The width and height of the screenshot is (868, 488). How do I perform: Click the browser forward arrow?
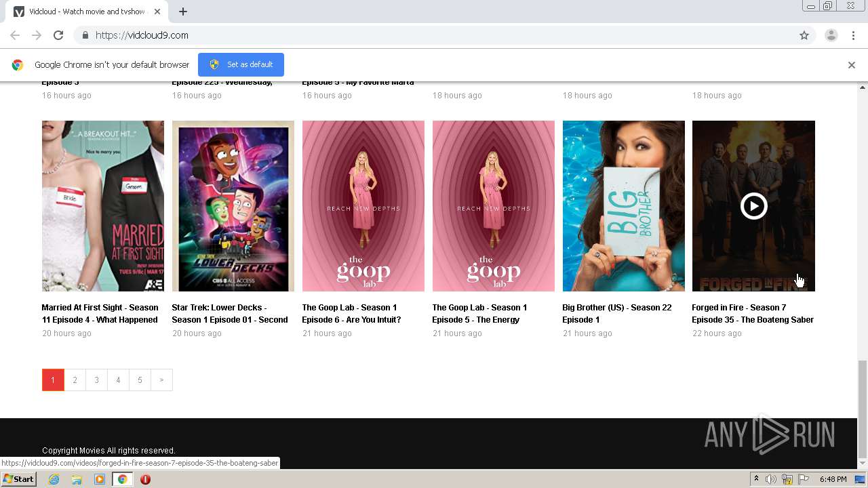coord(37,35)
